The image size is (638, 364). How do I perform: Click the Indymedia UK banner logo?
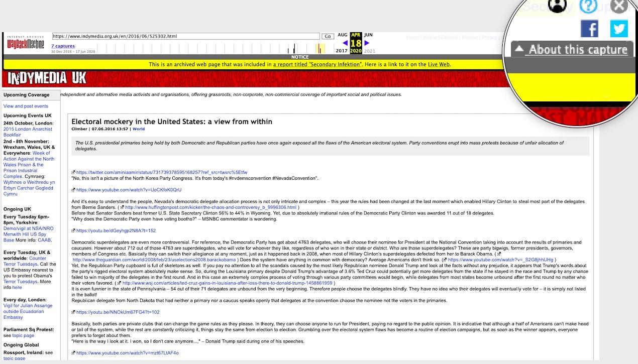pyautogui.click(x=47, y=78)
